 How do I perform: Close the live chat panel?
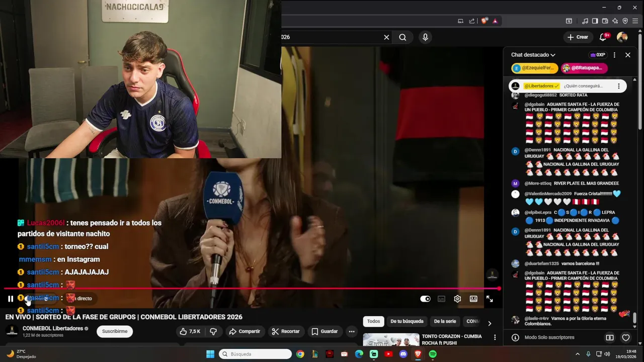tap(628, 55)
